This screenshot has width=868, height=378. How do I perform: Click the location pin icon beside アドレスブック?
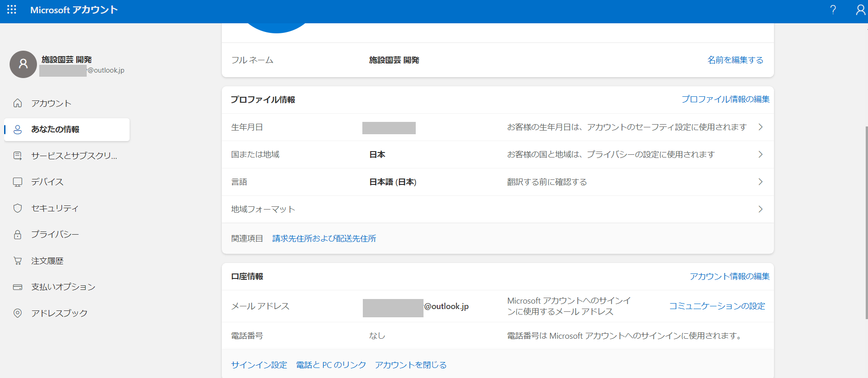17,313
